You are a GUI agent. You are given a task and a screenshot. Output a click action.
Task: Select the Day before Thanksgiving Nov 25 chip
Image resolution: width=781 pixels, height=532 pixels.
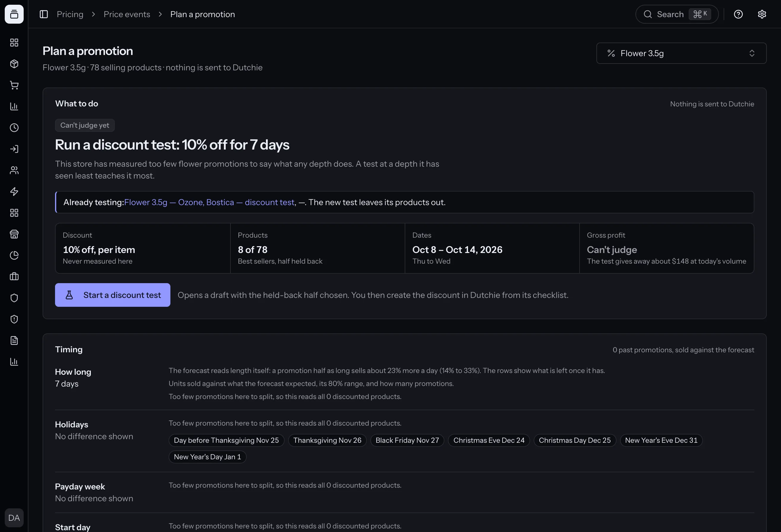(x=226, y=440)
